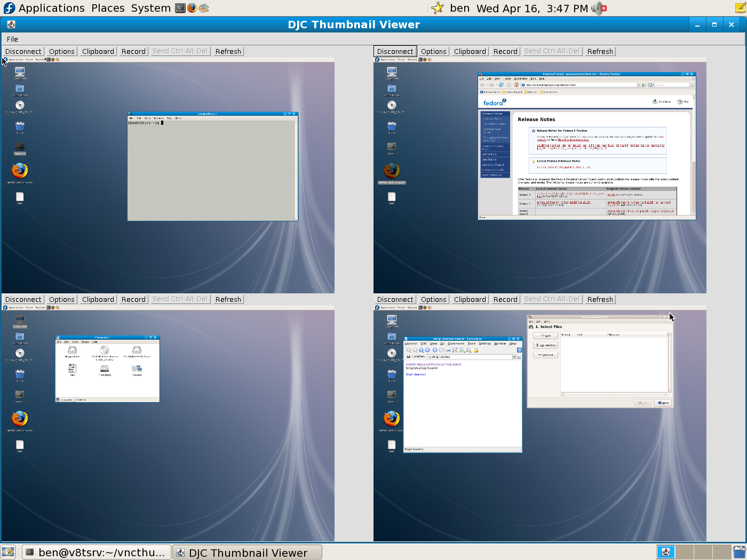Click Computer desktop icon in the Release Notes session pane
747x560 pixels.
(392, 71)
